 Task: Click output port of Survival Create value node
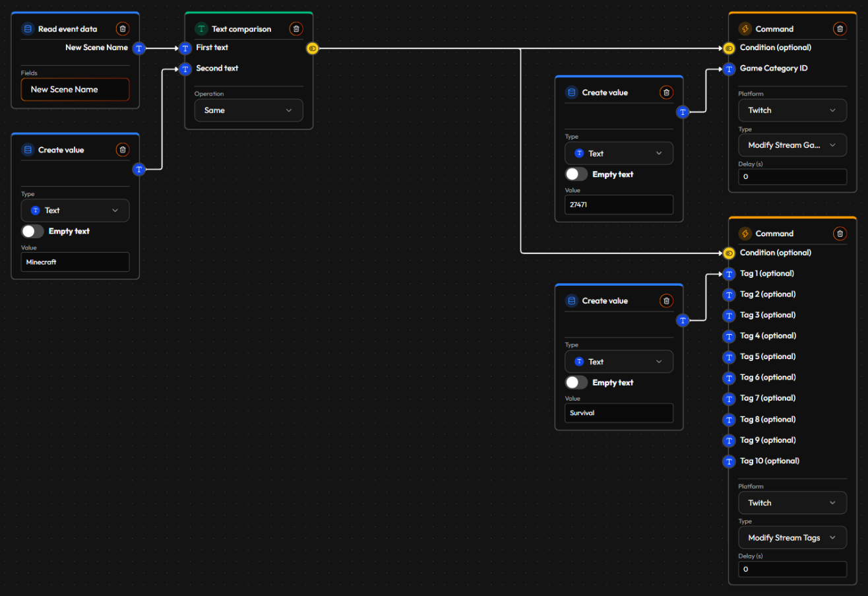tap(683, 320)
